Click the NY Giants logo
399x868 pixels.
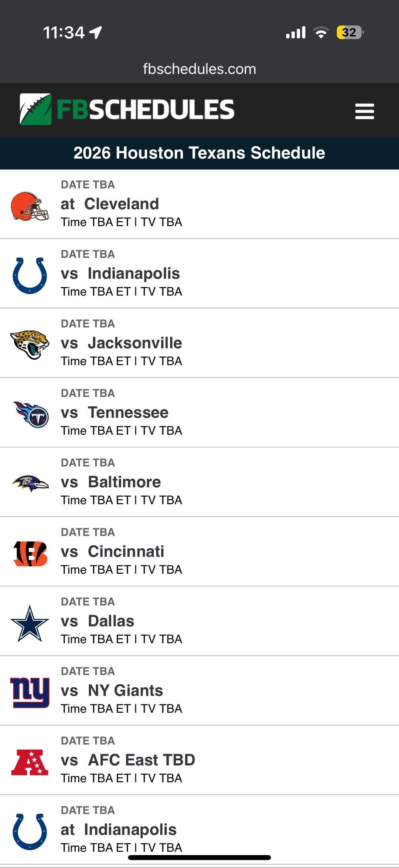tap(30, 692)
